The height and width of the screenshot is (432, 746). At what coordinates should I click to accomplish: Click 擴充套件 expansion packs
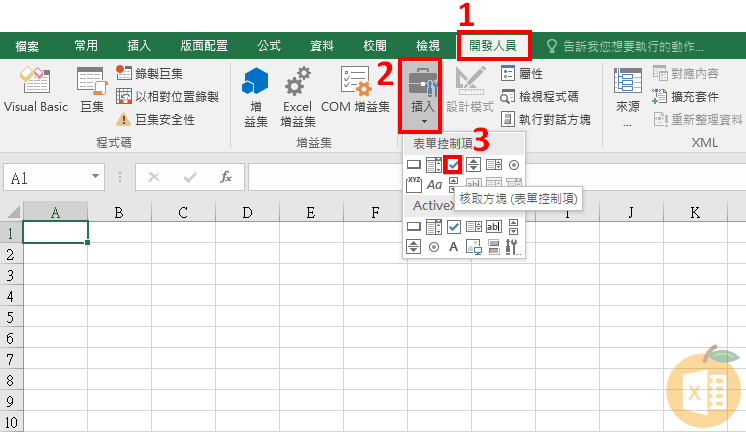(x=686, y=97)
